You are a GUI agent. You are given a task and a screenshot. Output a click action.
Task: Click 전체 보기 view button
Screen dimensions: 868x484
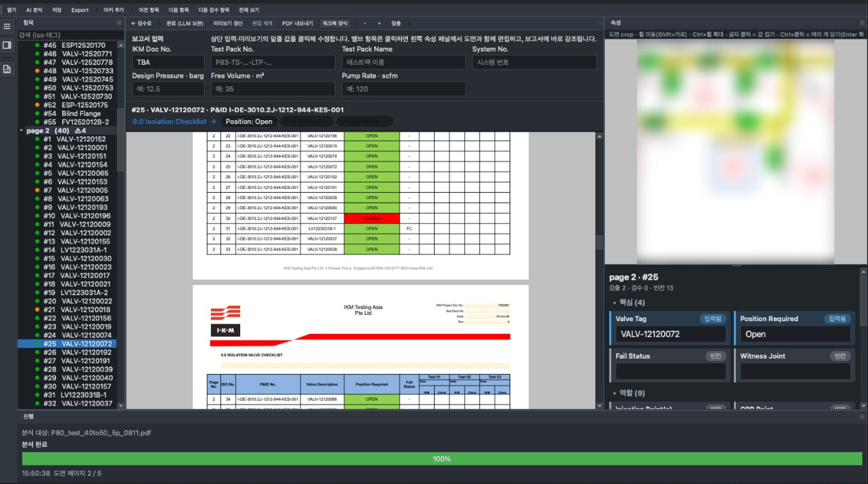pos(248,10)
